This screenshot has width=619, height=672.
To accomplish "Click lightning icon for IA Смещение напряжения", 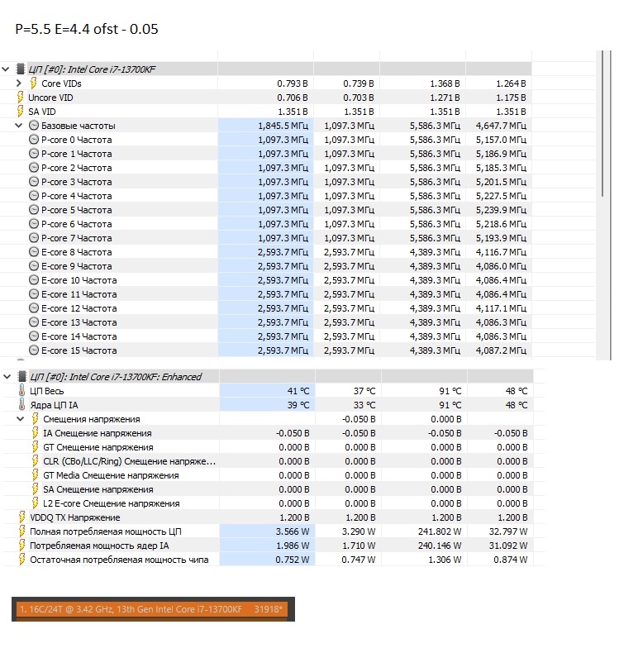I will point(36,433).
